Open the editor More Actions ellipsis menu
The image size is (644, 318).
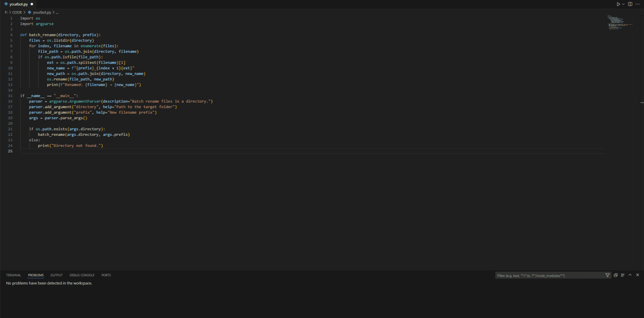pos(637,4)
